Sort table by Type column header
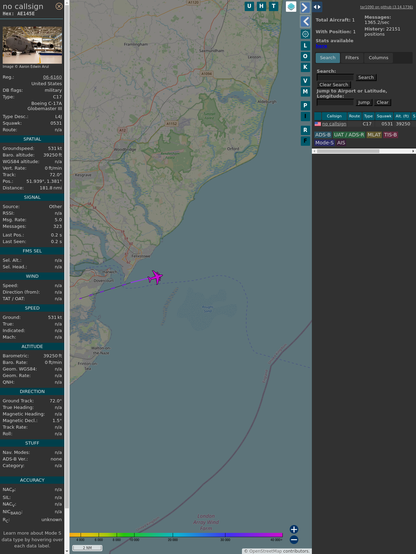The image size is (416, 554). pos(368,116)
